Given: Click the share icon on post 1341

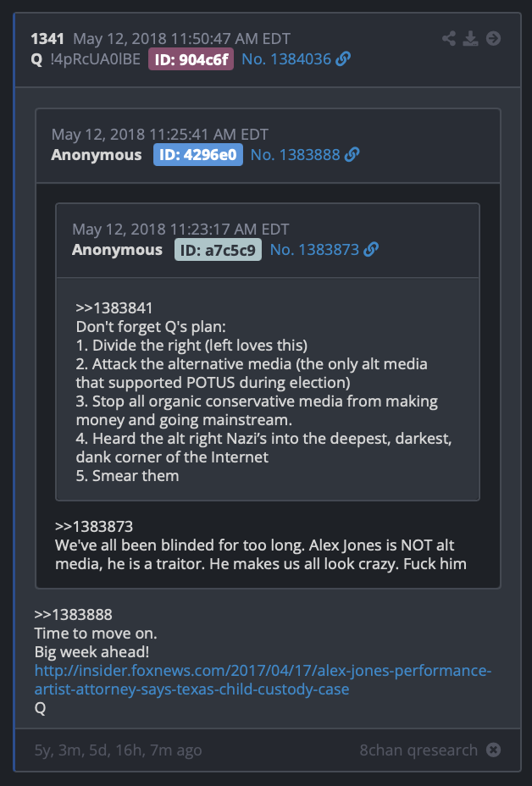Looking at the screenshot, I should 449,39.
